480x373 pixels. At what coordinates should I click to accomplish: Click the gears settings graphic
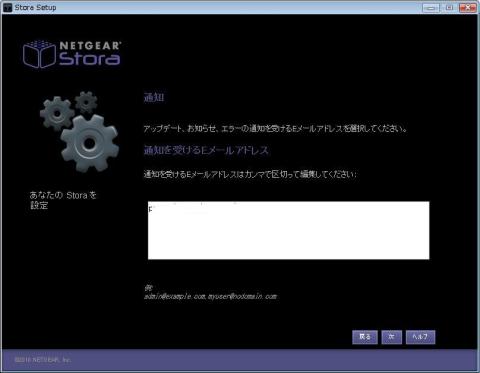pos(79,131)
